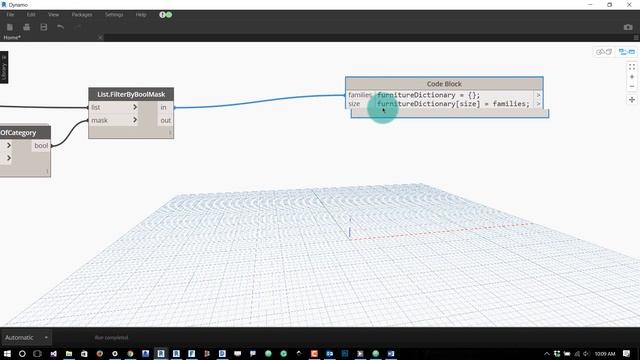Open the File menu
The image size is (640, 360).
tap(10, 15)
